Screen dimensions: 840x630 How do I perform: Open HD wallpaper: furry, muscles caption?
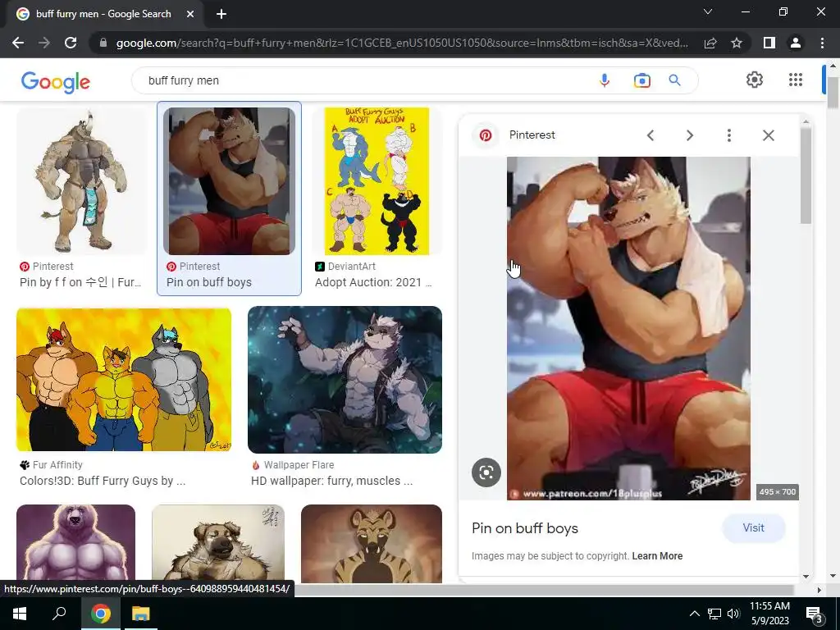point(331,481)
